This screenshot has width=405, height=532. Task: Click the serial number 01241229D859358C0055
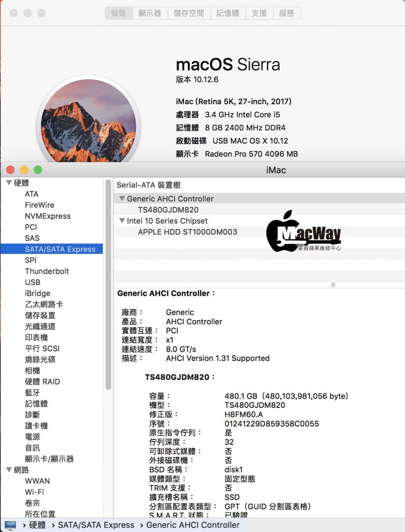(272, 424)
